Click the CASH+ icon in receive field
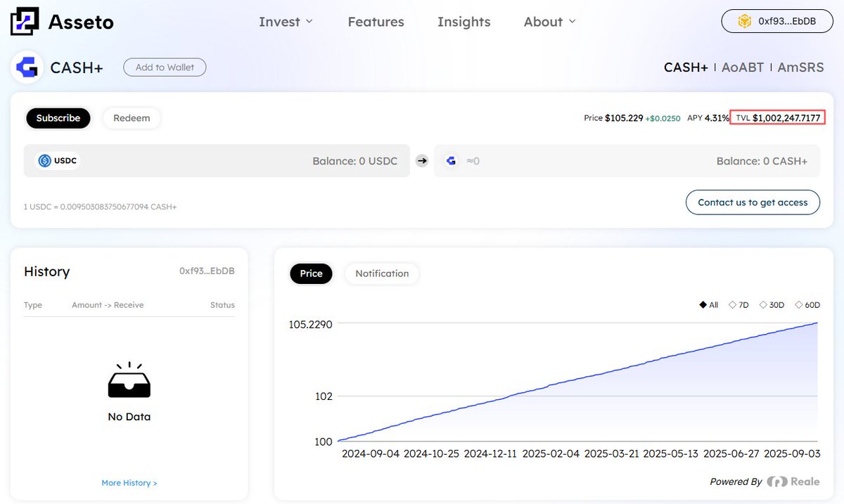This screenshot has width=844, height=504. tap(452, 161)
